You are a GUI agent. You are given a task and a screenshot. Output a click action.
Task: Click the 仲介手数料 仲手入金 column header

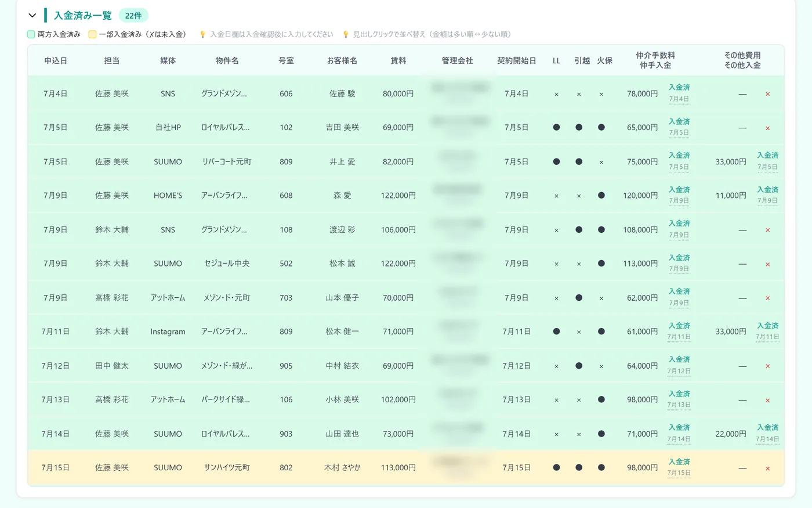(x=655, y=60)
